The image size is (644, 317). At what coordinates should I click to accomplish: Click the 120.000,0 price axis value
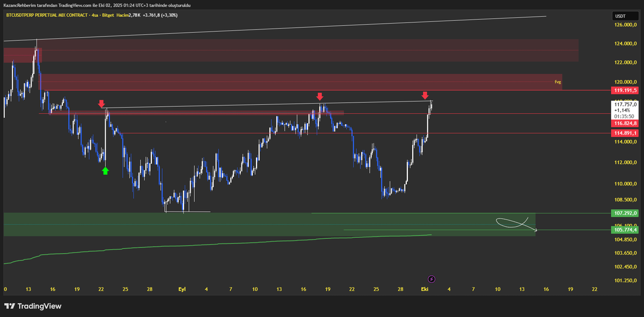click(626, 82)
